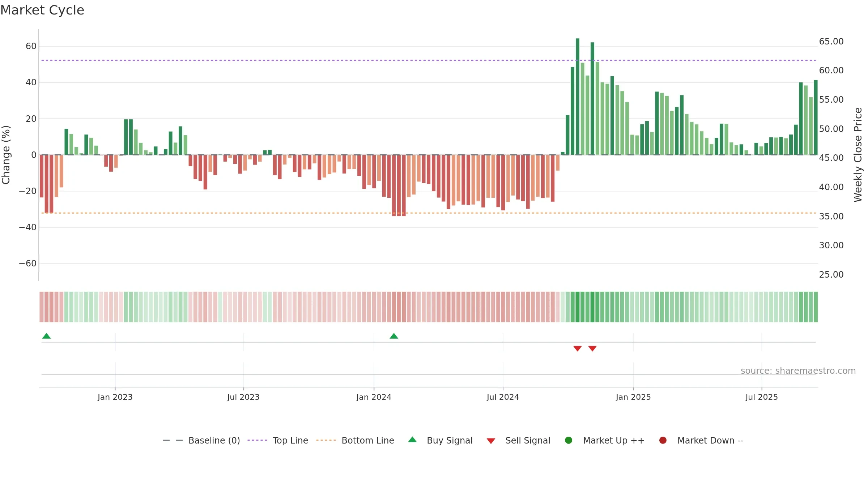Select the second red sell signal marker
The image size is (868, 488).
(592, 348)
